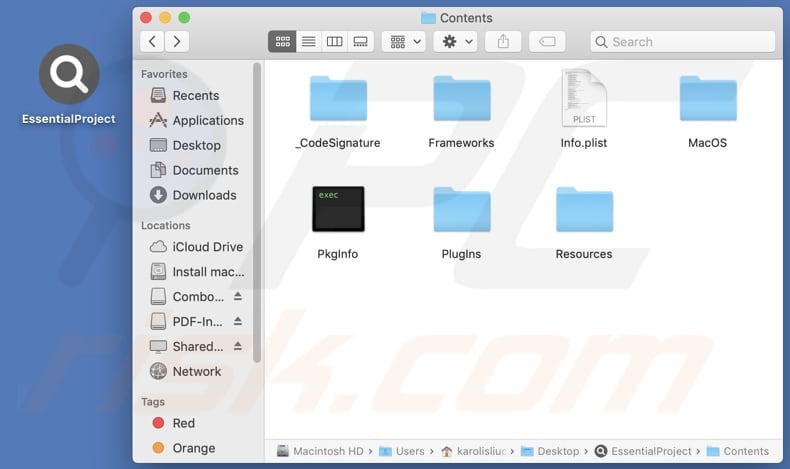
Task: Switch to icon view mode
Action: (282, 42)
